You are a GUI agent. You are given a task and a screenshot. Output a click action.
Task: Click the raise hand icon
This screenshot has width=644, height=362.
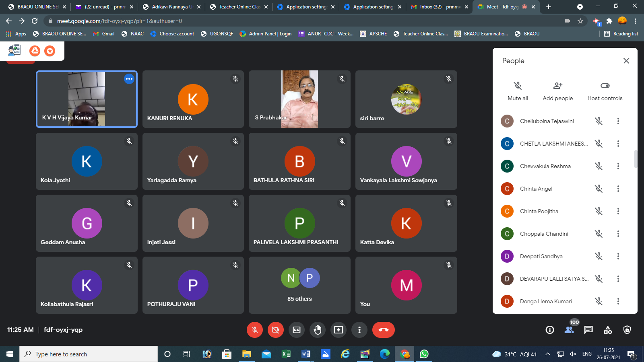click(x=318, y=330)
